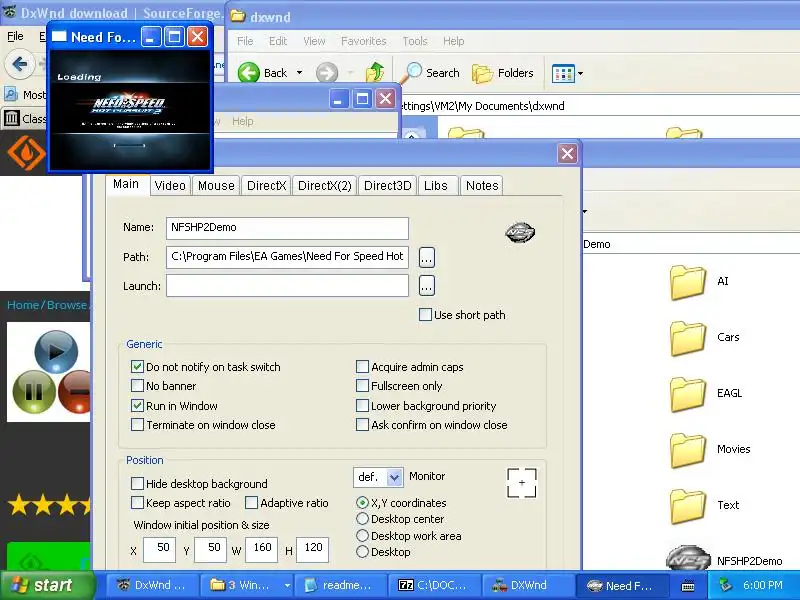Open the EAGL folder
This screenshot has height=600, width=800.
click(688, 394)
